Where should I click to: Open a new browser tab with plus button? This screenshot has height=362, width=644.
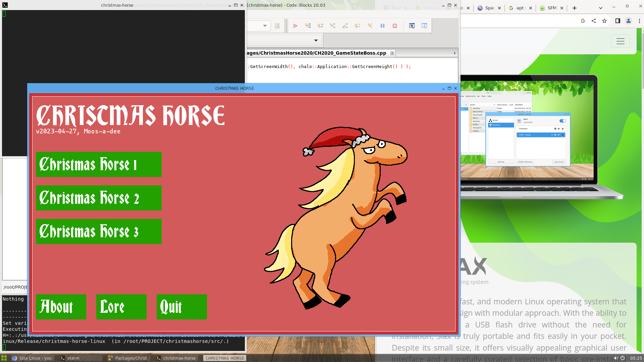[575, 8]
